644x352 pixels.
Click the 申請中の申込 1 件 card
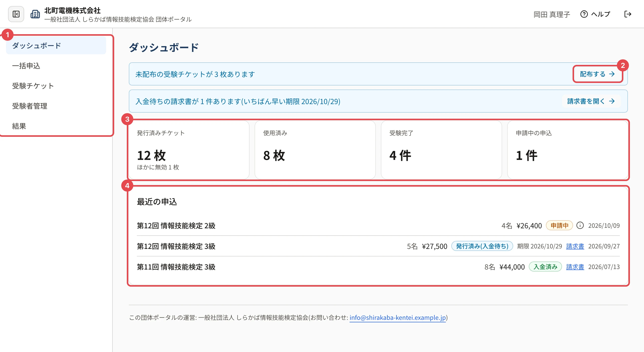pyautogui.click(x=568, y=150)
